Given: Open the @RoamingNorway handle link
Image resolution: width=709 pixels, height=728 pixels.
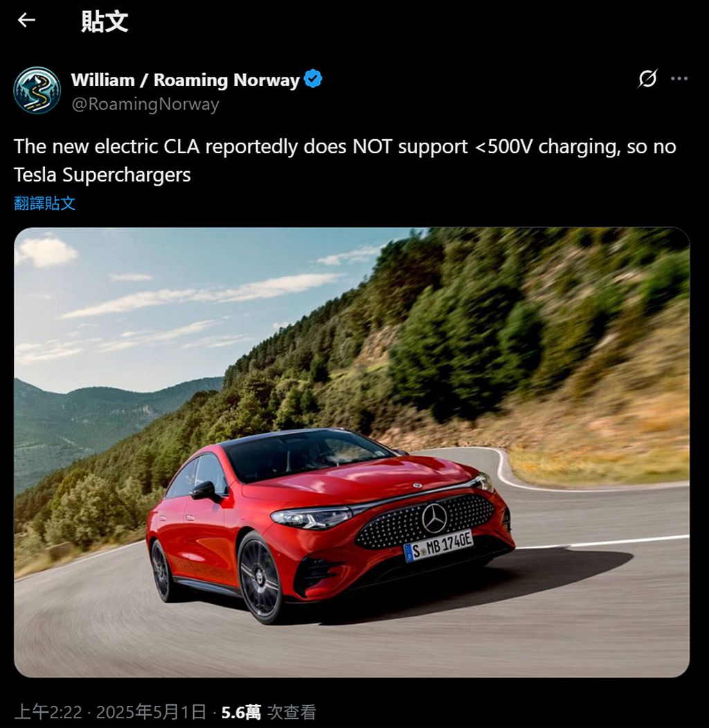Looking at the screenshot, I should coord(145,104).
